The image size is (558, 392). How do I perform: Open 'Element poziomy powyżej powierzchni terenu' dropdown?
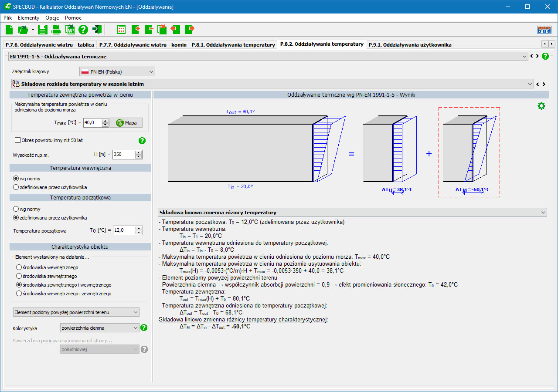point(75,312)
